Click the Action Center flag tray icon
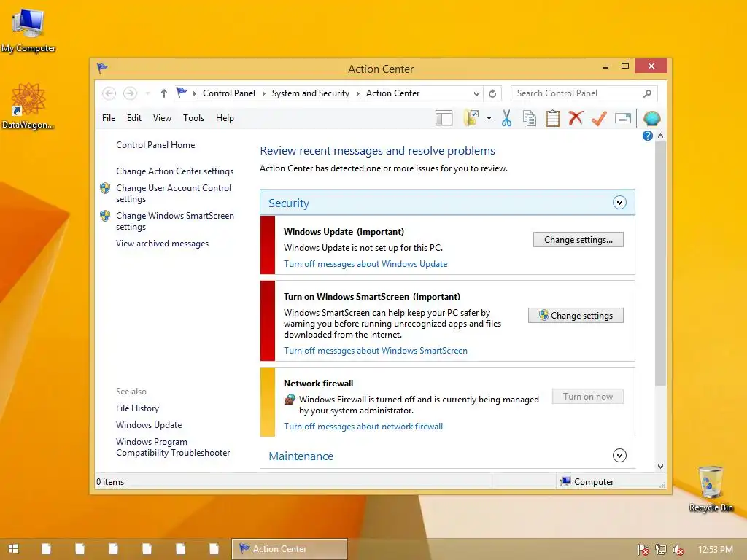This screenshot has width=747, height=560. pos(643,550)
